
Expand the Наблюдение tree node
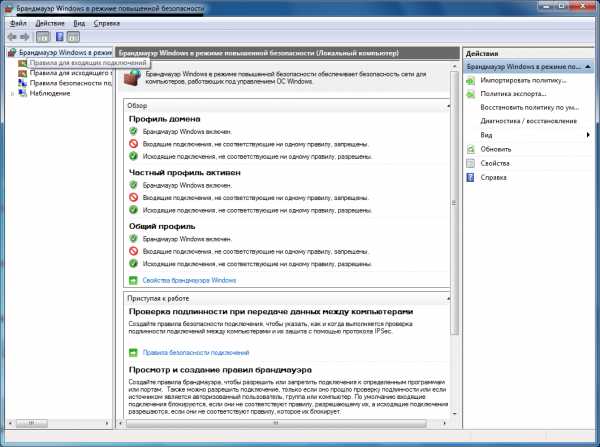pos(11,94)
